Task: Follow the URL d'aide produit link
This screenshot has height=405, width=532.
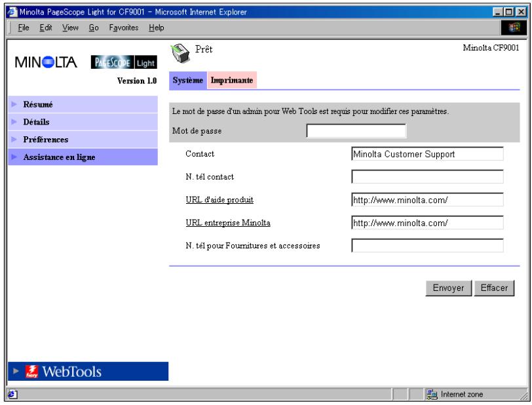Action: 219,200
